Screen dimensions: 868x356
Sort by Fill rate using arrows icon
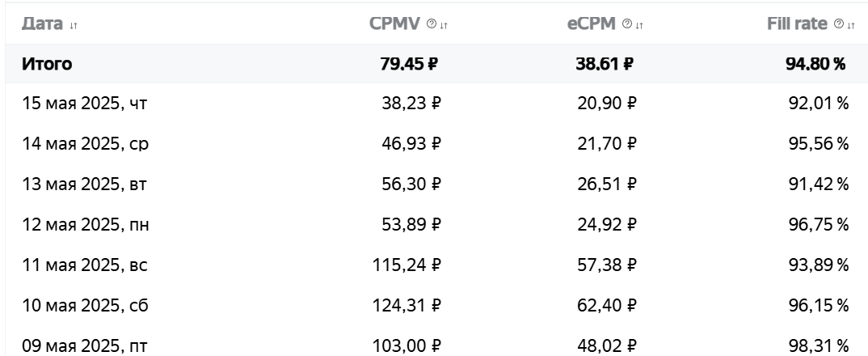point(851,25)
